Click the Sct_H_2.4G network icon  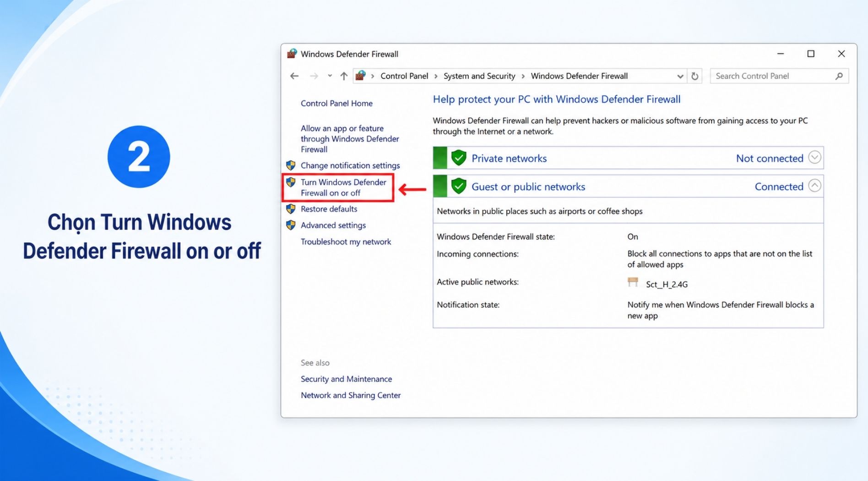[633, 282]
